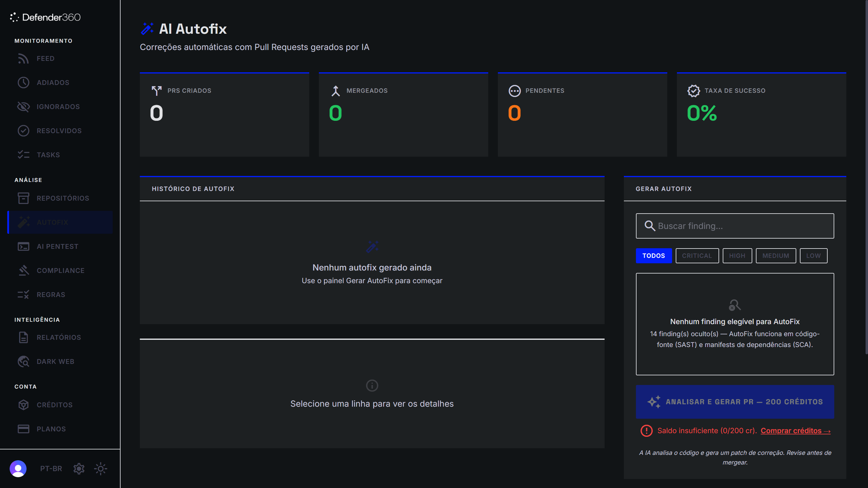Click the 'Gerar Autofix' panel header
The width and height of the screenshot is (868, 488).
coord(735,189)
